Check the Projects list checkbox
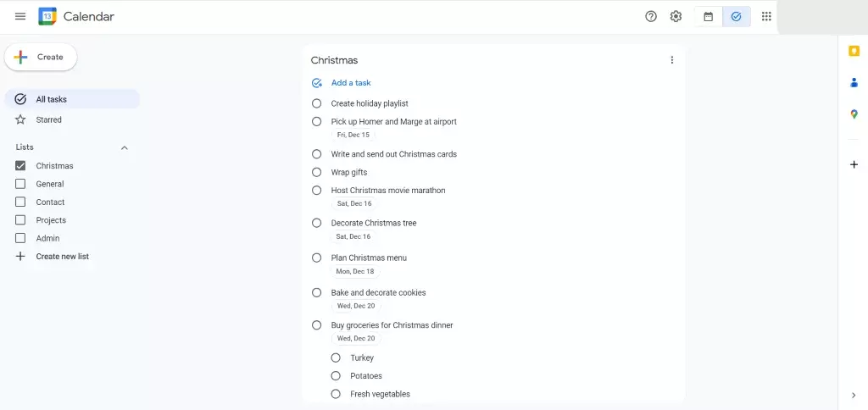The width and height of the screenshot is (868, 410). [20, 220]
